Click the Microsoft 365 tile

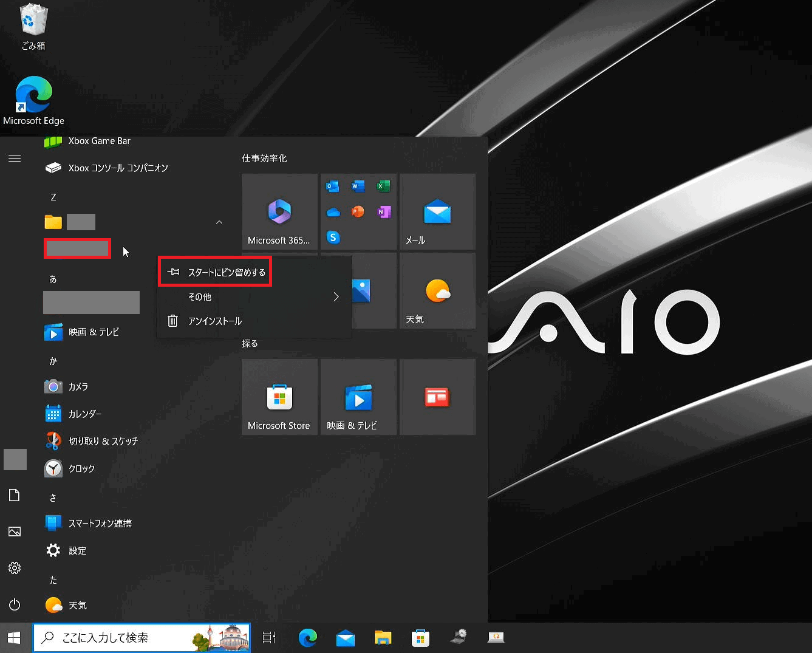pos(279,211)
